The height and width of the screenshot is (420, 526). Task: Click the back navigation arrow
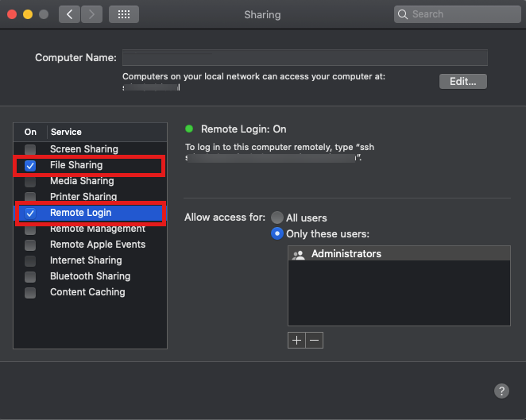pyautogui.click(x=69, y=14)
